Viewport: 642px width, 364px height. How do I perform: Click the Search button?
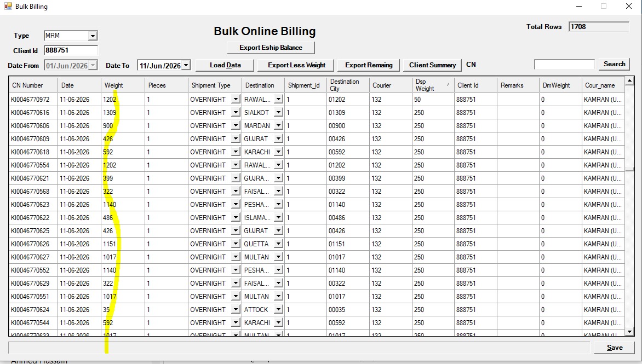coord(614,64)
